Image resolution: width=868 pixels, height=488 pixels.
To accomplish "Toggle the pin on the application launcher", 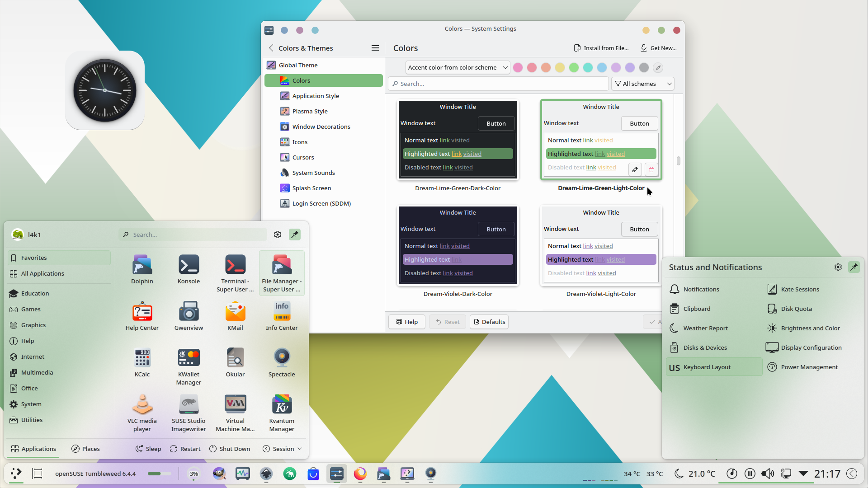I will 295,235.
